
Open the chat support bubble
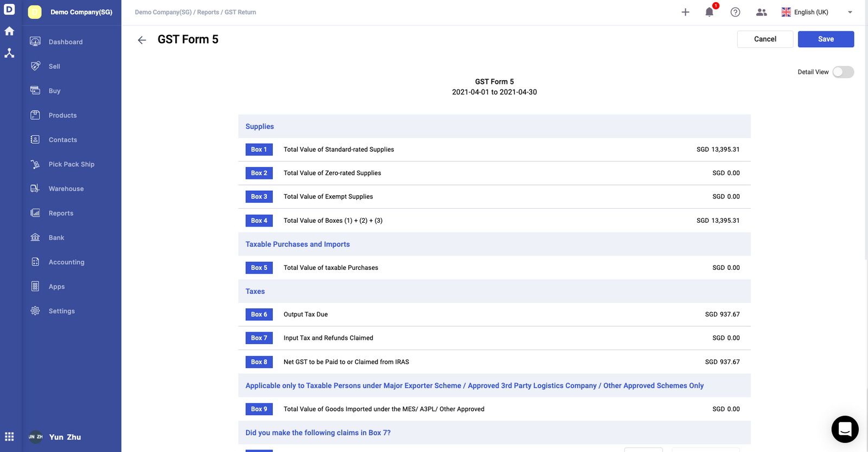[845, 429]
